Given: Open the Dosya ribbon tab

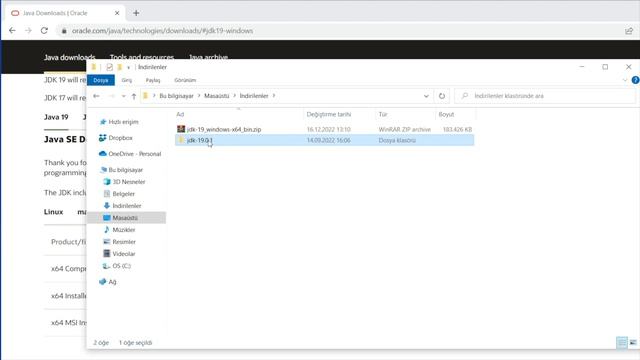Looking at the screenshot, I should click(x=101, y=80).
